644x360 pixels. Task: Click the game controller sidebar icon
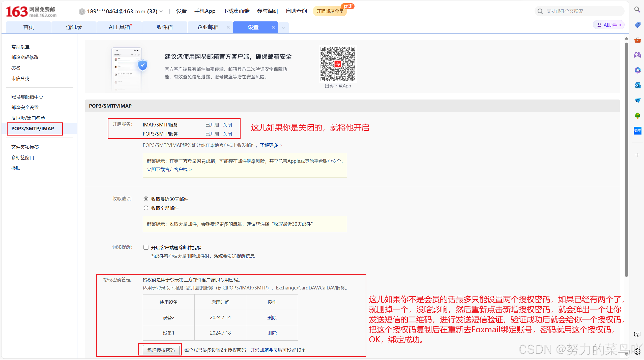pyautogui.click(x=637, y=55)
